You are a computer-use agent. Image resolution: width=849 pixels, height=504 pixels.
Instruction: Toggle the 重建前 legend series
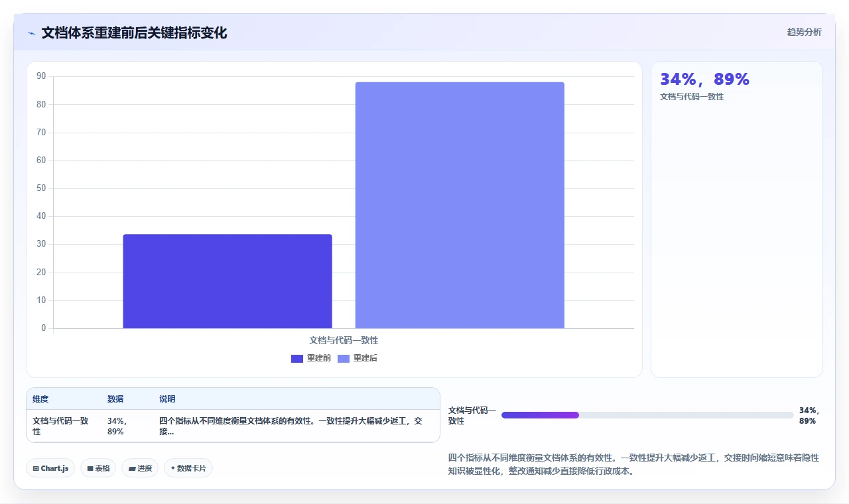311,358
